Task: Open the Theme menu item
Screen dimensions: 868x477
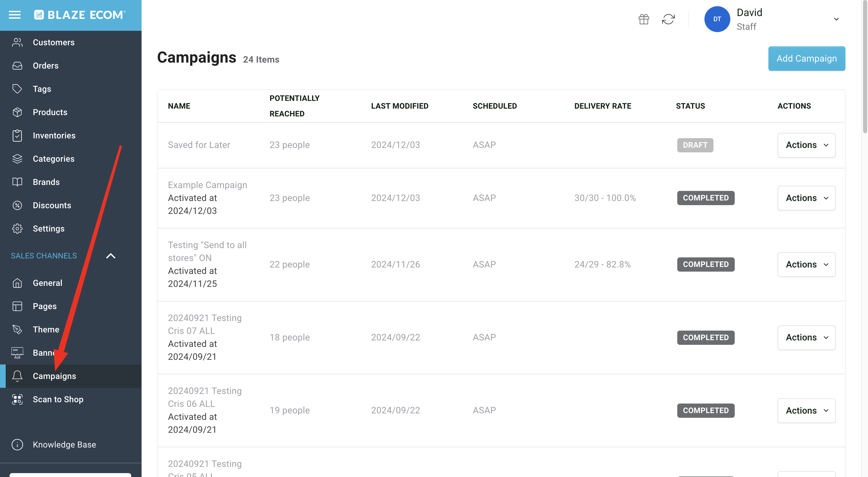Action: coord(46,330)
